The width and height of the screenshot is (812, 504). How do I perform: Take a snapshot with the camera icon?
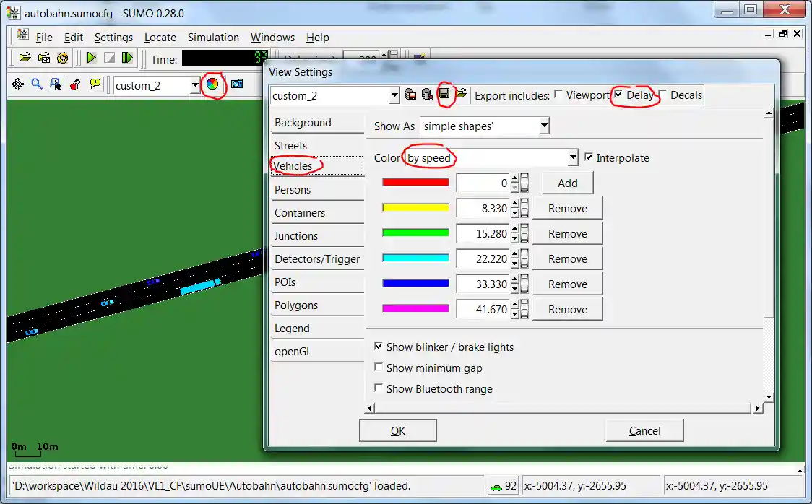tap(236, 84)
